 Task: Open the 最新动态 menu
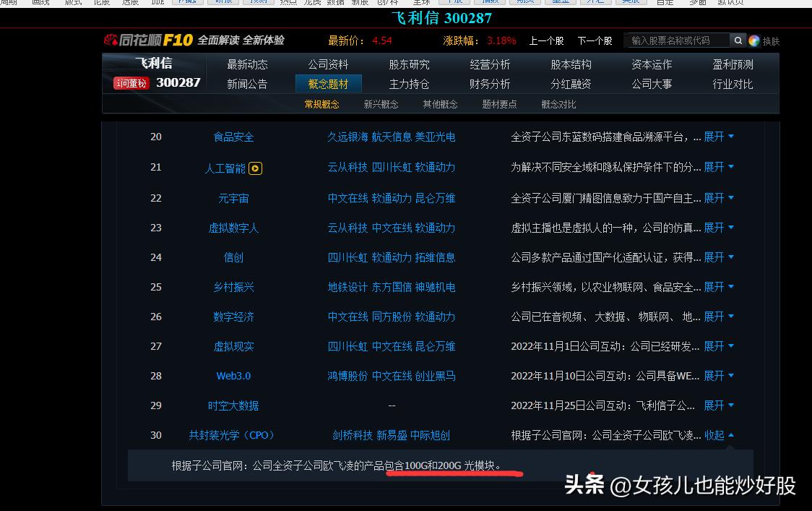(247, 65)
